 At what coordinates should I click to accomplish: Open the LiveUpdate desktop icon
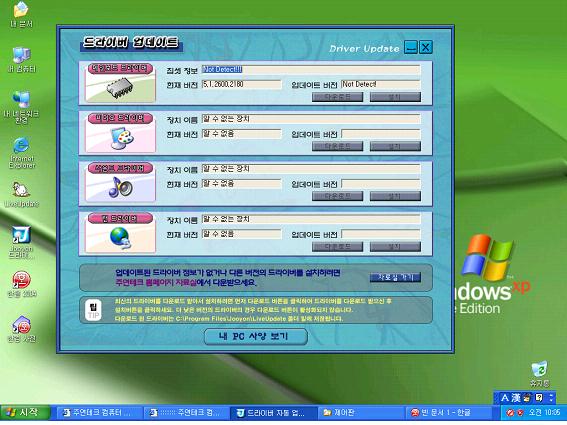click(x=21, y=194)
